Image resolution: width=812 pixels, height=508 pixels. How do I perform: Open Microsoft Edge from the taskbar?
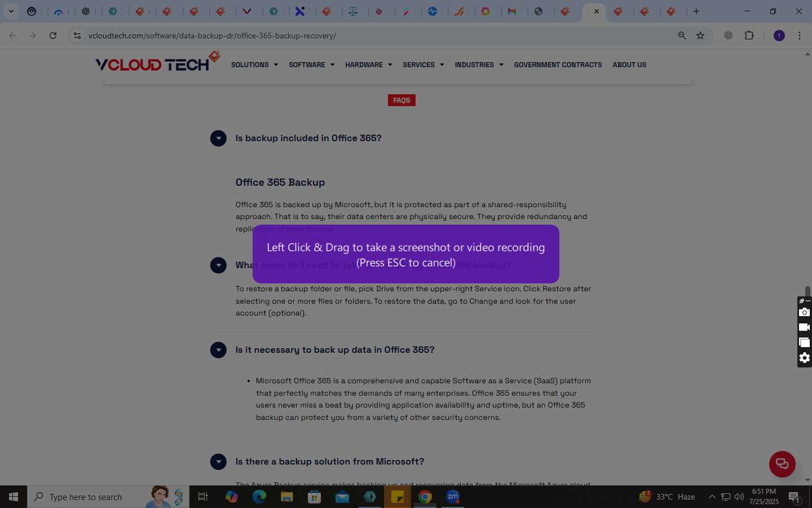click(259, 497)
